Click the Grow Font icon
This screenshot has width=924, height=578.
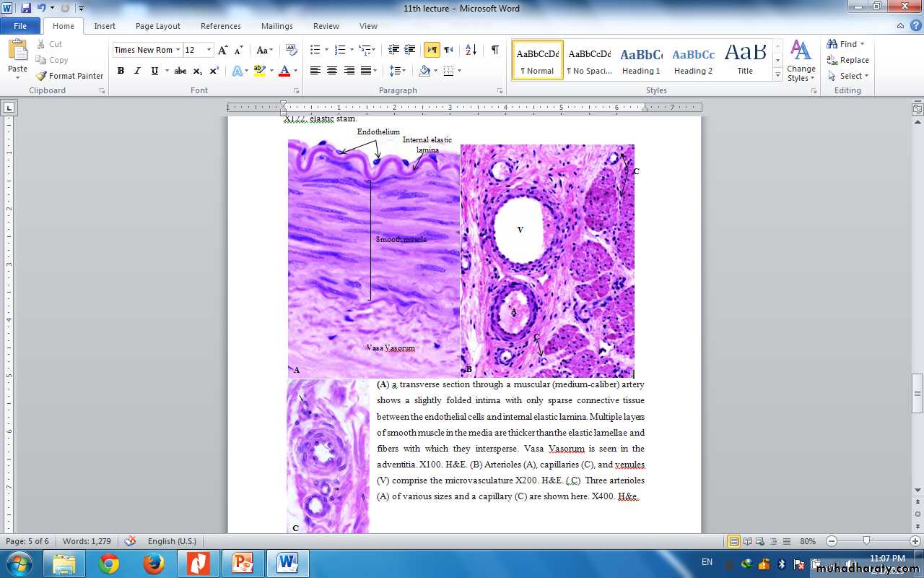point(223,50)
